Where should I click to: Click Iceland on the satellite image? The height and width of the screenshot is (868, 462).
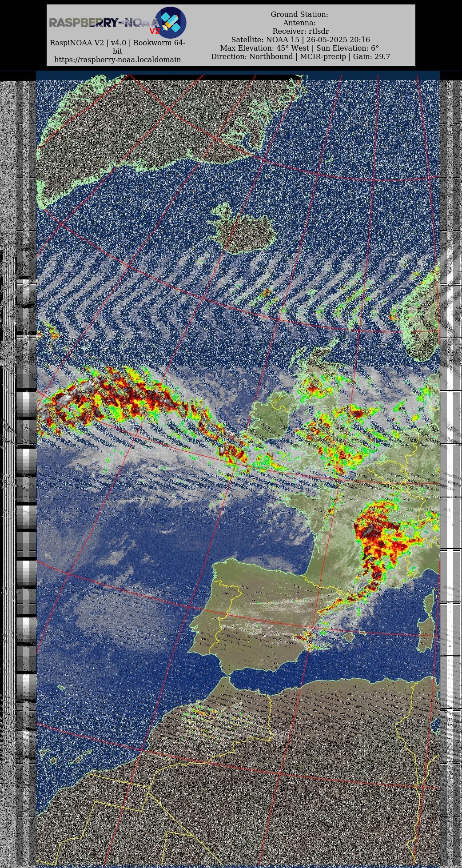click(243, 229)
